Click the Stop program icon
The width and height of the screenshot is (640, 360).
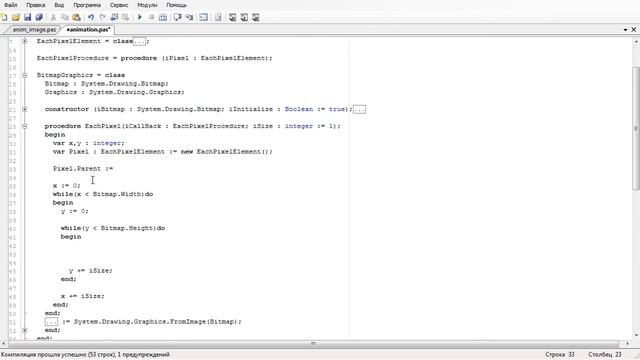(x=151, y=17)
